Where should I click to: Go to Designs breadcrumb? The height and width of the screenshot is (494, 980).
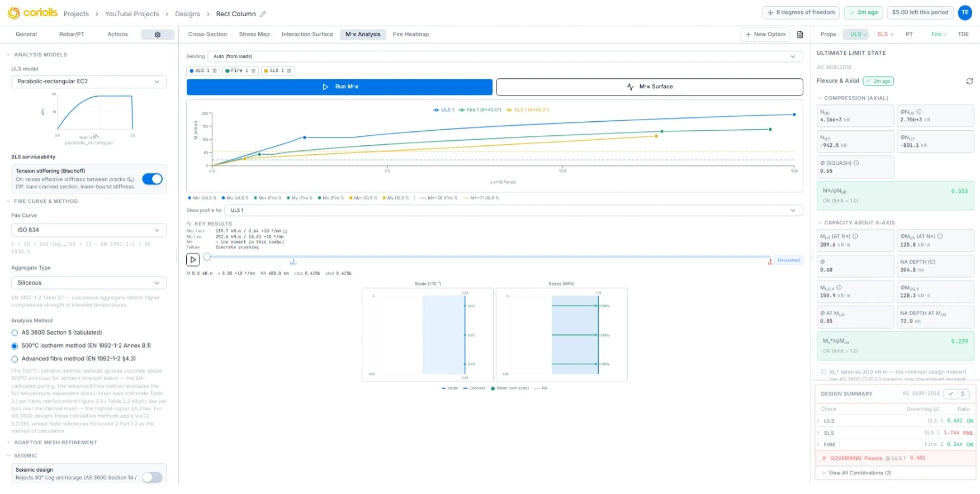[187, 14]
